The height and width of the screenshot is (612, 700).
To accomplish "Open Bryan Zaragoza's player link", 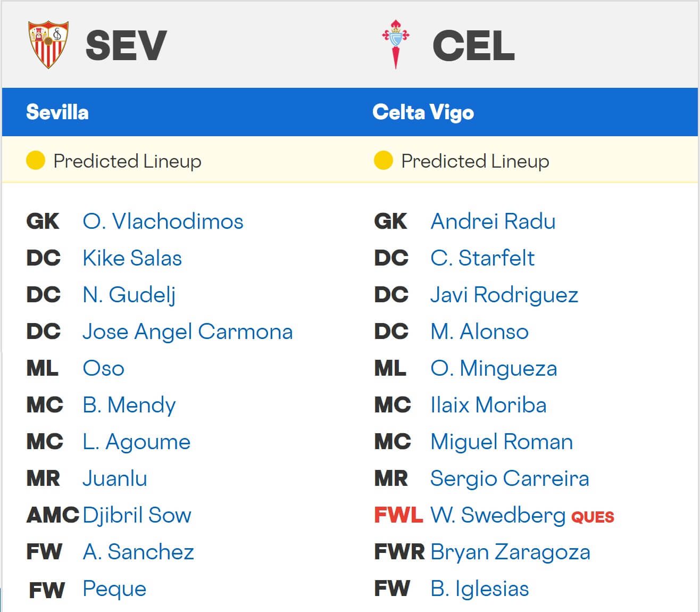I will pyautogui.click(x=511, y=552).
